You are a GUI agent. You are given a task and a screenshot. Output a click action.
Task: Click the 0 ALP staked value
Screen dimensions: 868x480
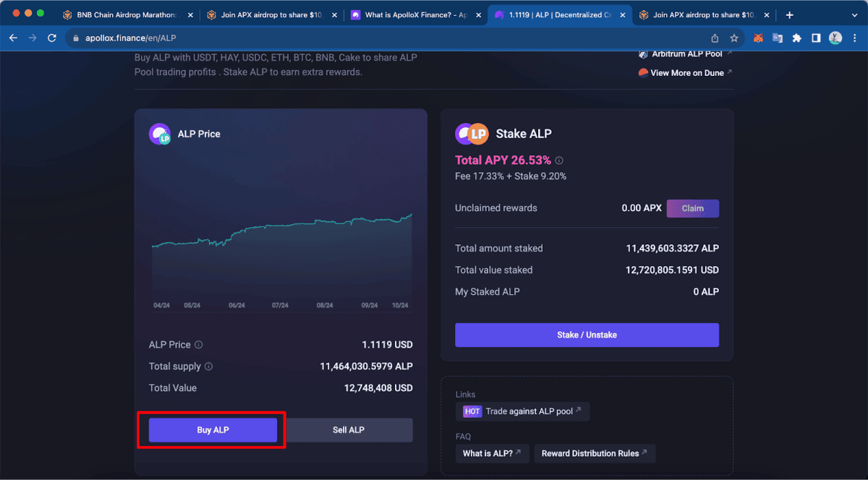coord(706,291)
